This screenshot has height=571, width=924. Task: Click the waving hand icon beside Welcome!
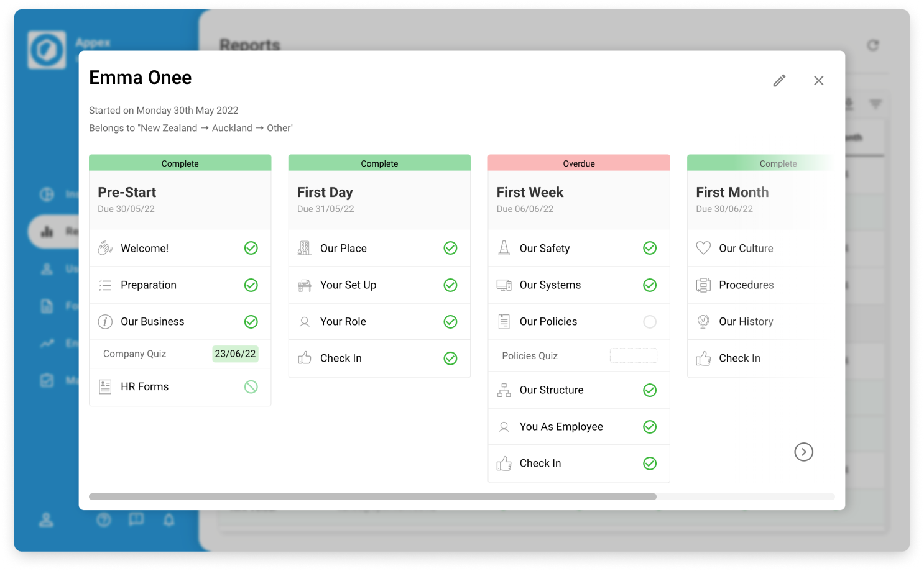[106, 247]
